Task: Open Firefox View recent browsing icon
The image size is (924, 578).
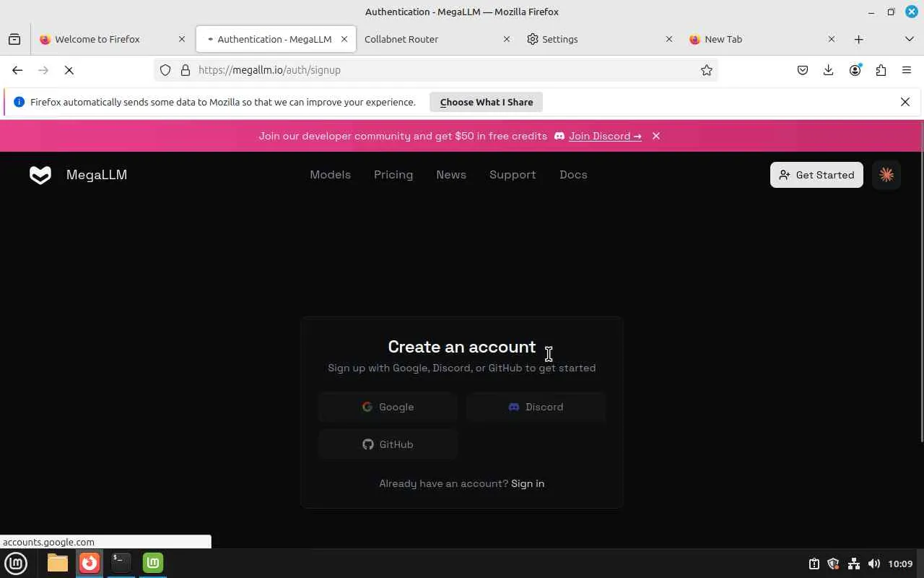Action: [14, 39]
